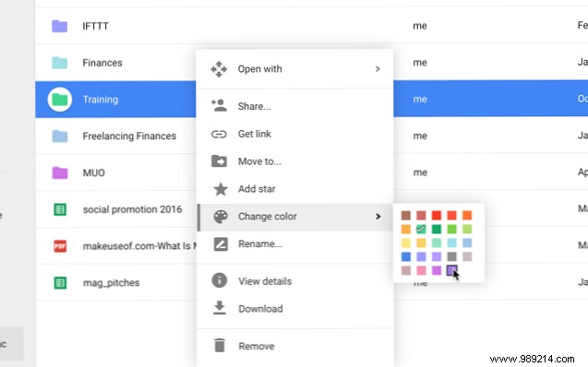
Task: Click the owner 'me' in IFTTT row
Action: [420, 26]
